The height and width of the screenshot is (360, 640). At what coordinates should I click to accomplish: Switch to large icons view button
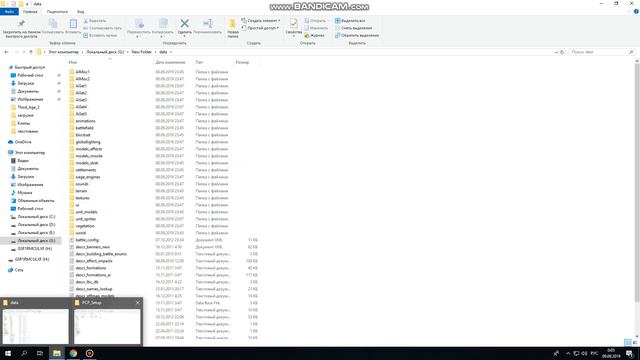635,342
